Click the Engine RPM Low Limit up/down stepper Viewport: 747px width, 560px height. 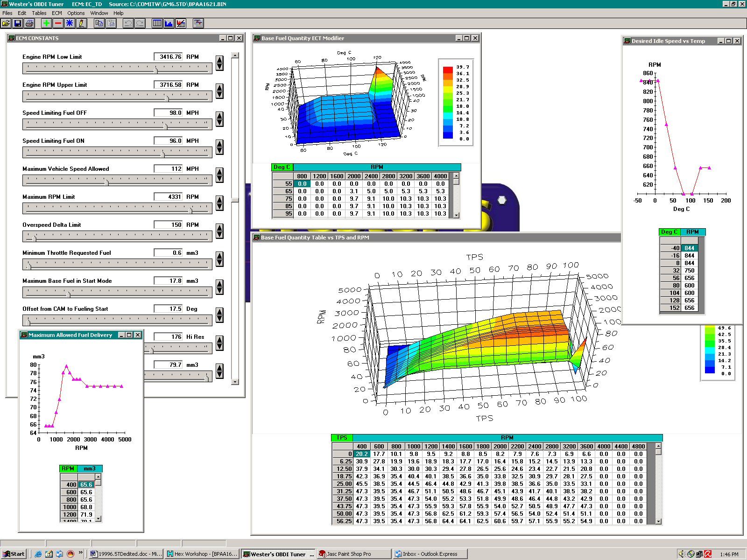click(219, 63)
